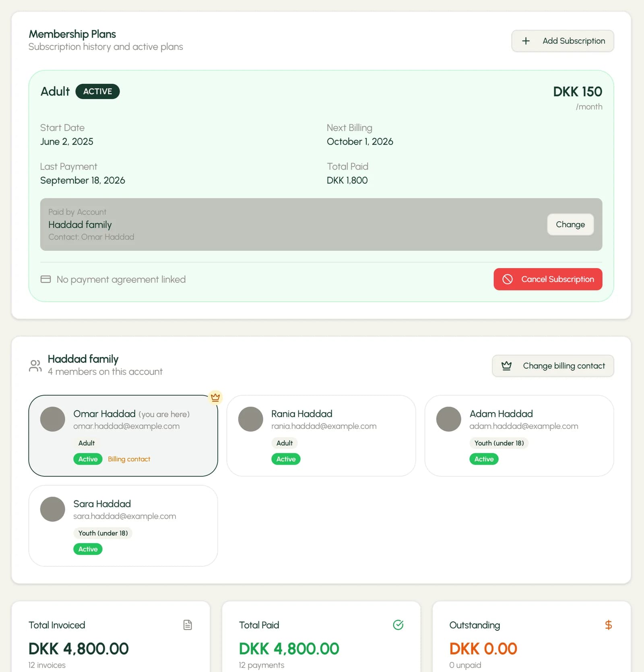644x672 pixels.
Task: Open Add Subscription button
Action: (x=562, y=41)
